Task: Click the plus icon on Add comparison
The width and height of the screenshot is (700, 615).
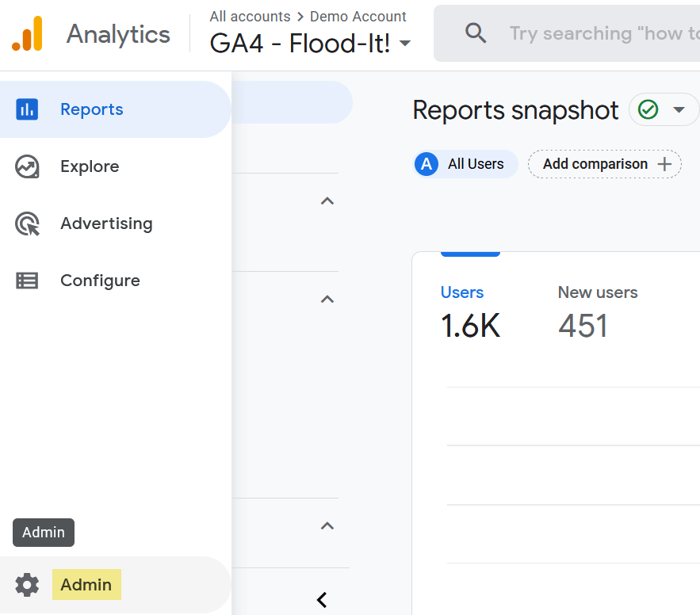Action: 664,164
